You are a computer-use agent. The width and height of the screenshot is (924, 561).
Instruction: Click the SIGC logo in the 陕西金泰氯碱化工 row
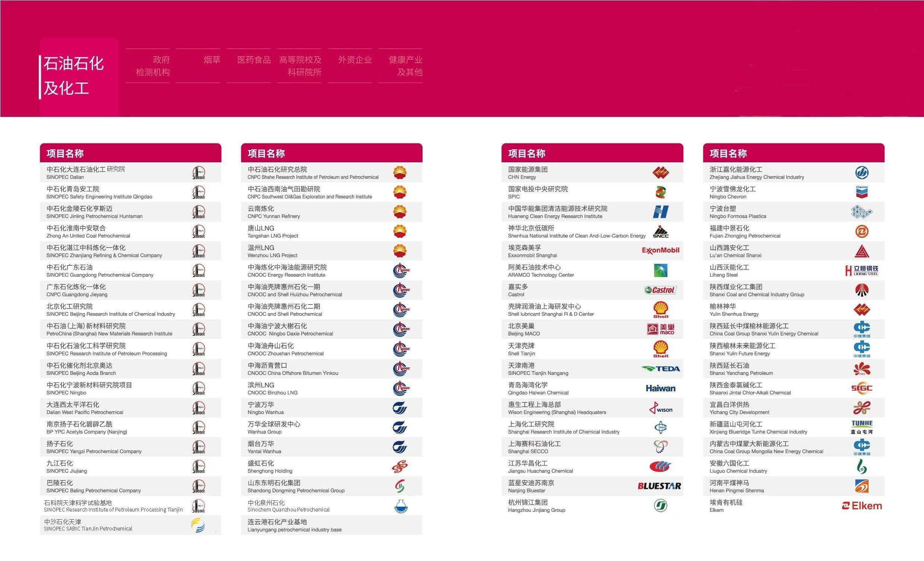point(862,388)
